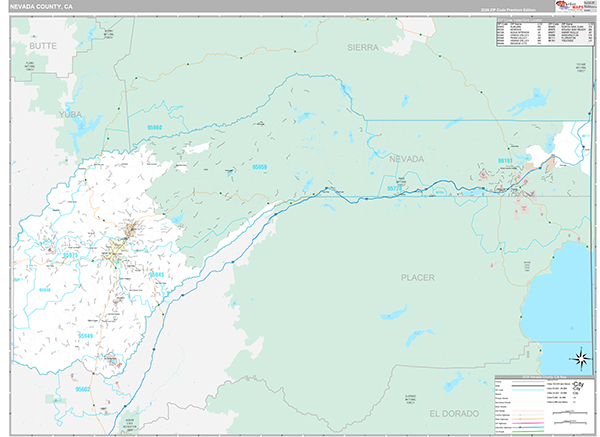
Task: Select the NEVADA county label
Action: [x=406, y=159]
